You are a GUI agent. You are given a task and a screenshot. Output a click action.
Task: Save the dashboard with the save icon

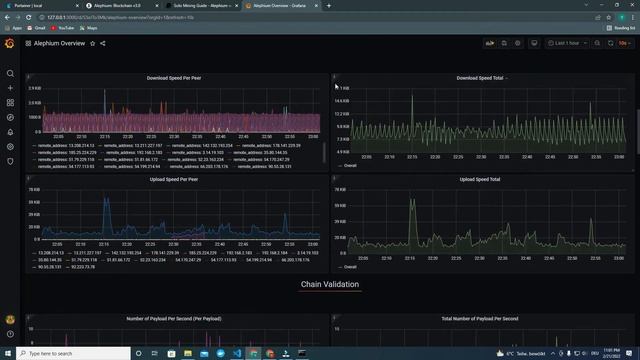click(504, 43)
